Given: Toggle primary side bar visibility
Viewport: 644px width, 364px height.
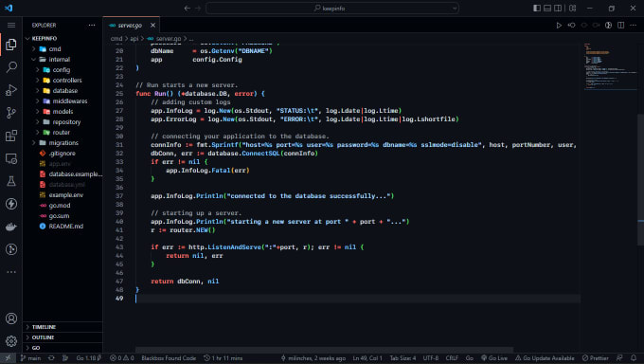Looking at the screenshot, I should 537,9.
